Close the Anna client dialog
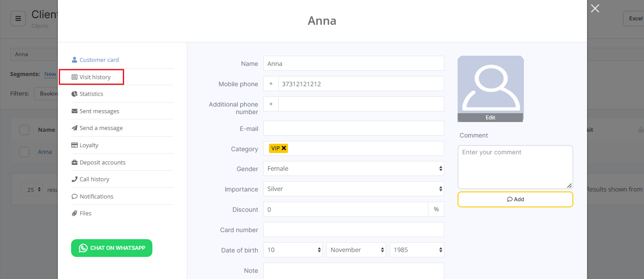The image size is (644, 279). coord(595,8)
